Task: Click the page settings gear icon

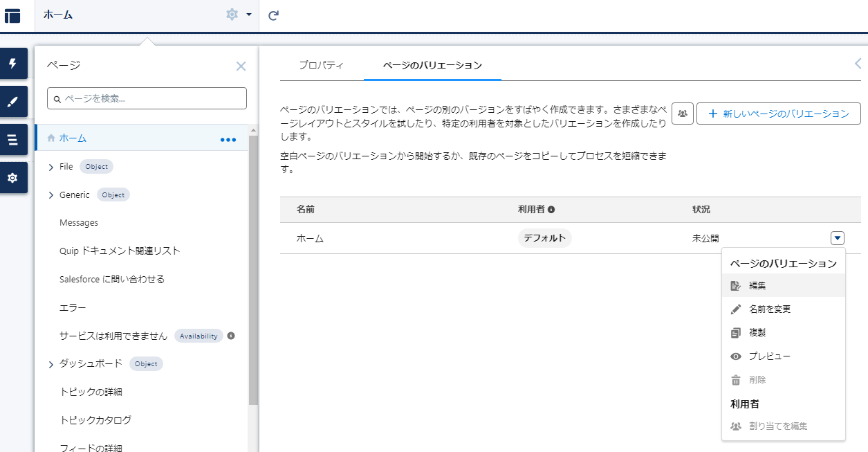Action: coord(232,15)
